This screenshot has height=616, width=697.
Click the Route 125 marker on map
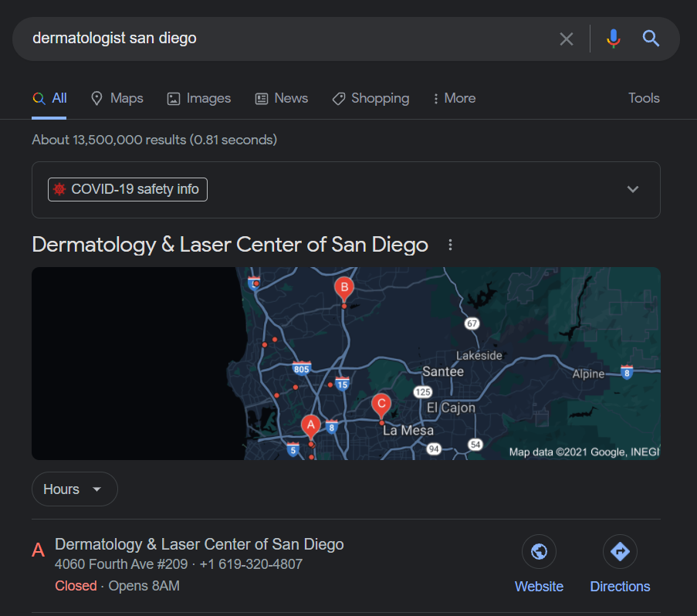coord(423,392)
